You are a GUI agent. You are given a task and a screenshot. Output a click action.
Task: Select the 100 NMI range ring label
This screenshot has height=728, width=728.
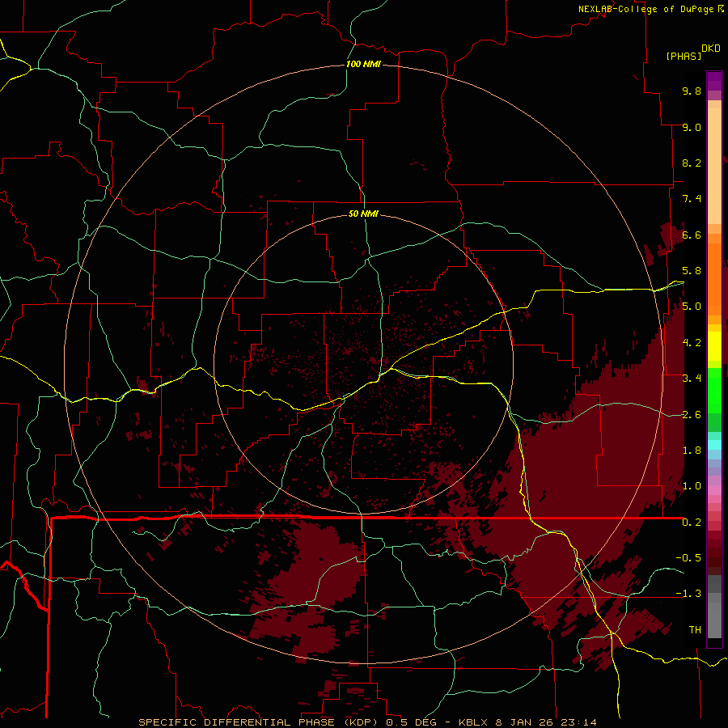[x=363, y=64]
